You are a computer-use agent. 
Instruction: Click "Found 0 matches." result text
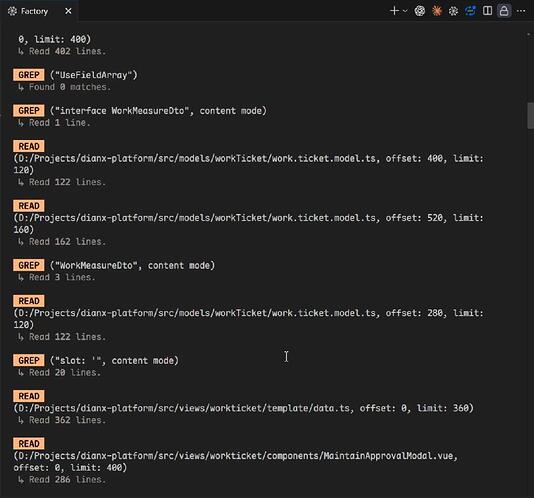(70, 87)
